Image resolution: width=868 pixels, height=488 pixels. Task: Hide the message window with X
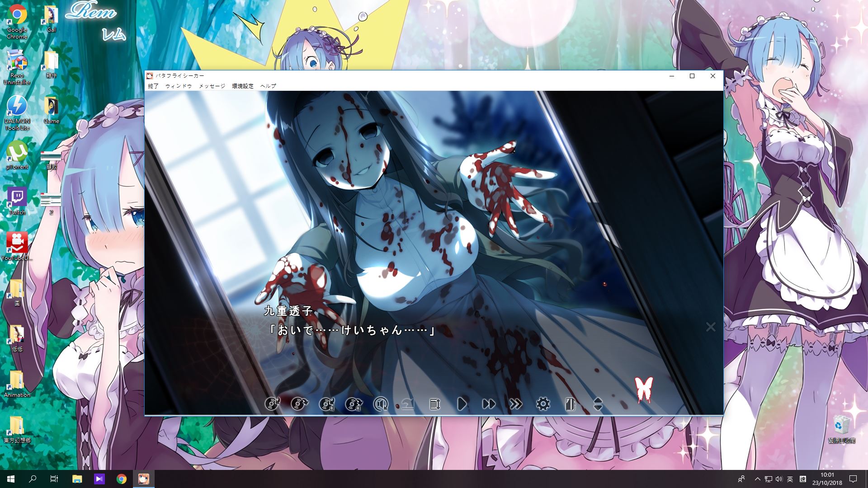click(711, 327)
